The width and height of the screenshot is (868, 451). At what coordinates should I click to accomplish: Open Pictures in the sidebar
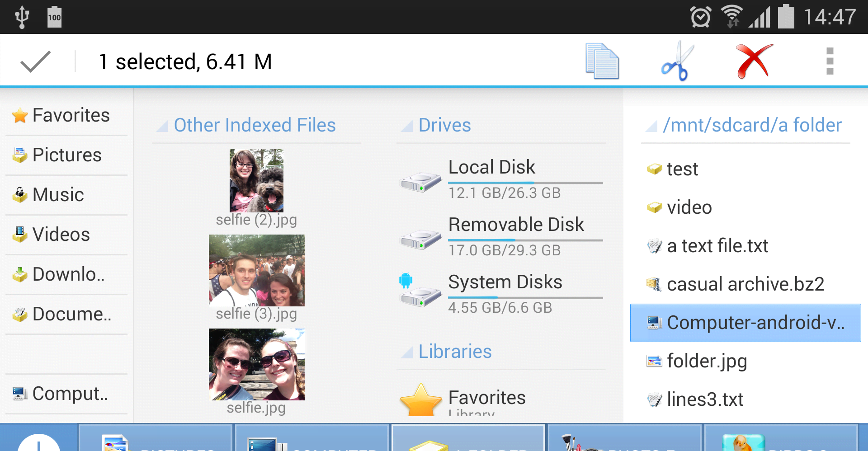pos(66,155)
